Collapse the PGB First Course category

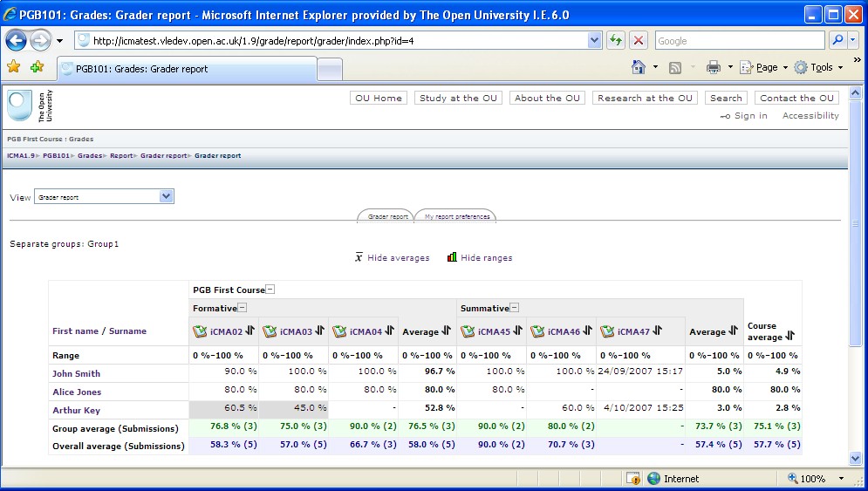[x=270, y=290]
